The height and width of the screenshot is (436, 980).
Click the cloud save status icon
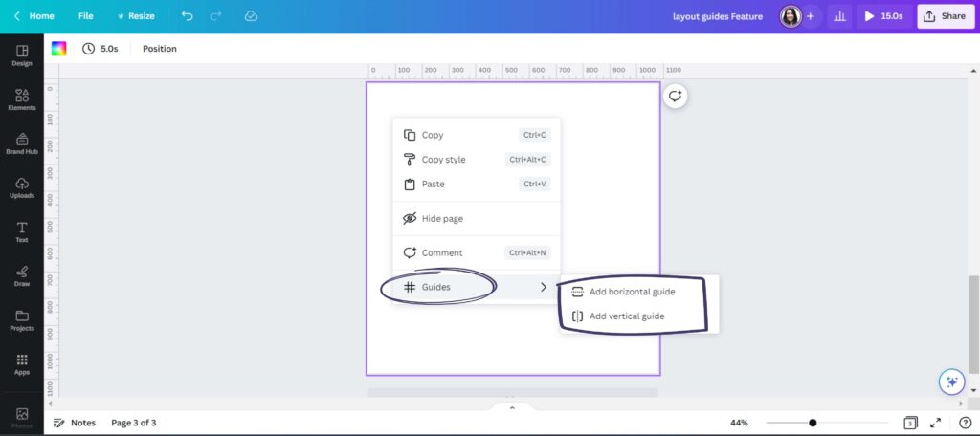252,16
